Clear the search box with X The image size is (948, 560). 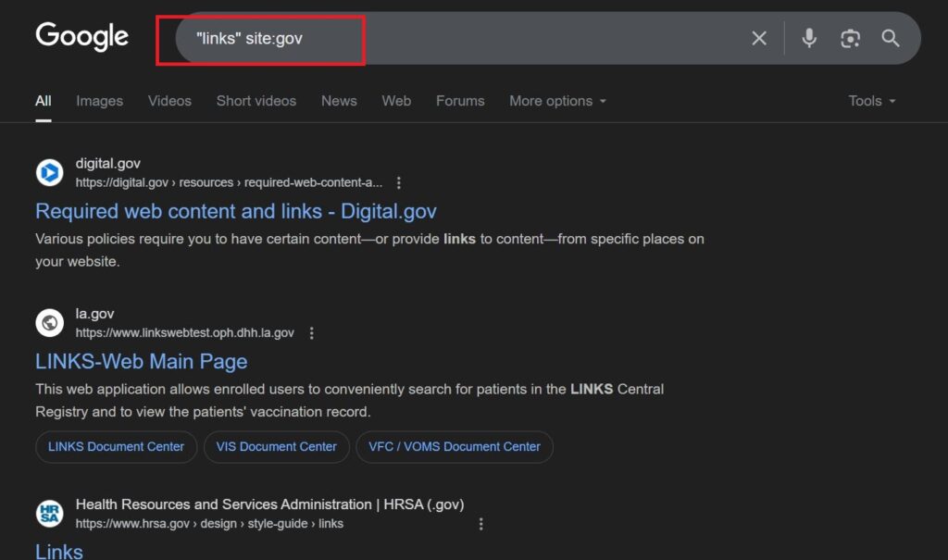[x=759, y=39]
